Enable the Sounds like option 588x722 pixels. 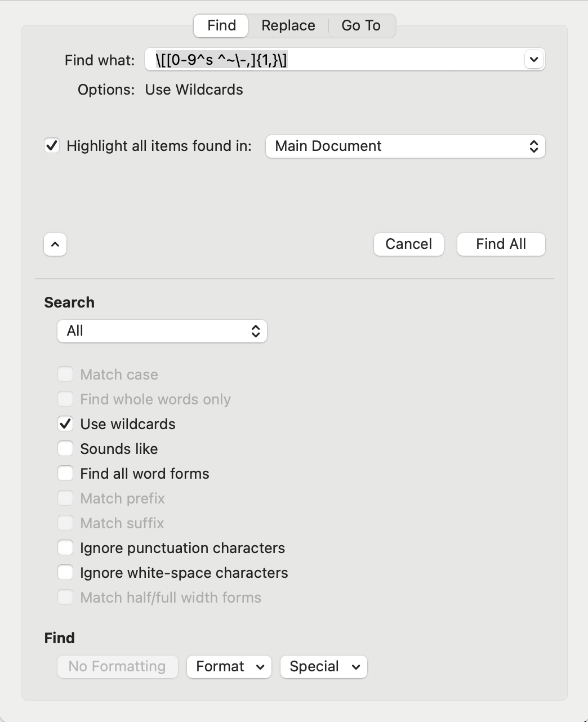tap(65, 448)
